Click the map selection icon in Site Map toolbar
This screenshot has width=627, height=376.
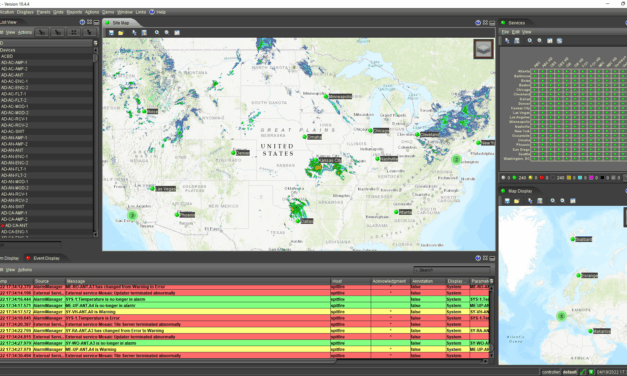pos(144,33)
